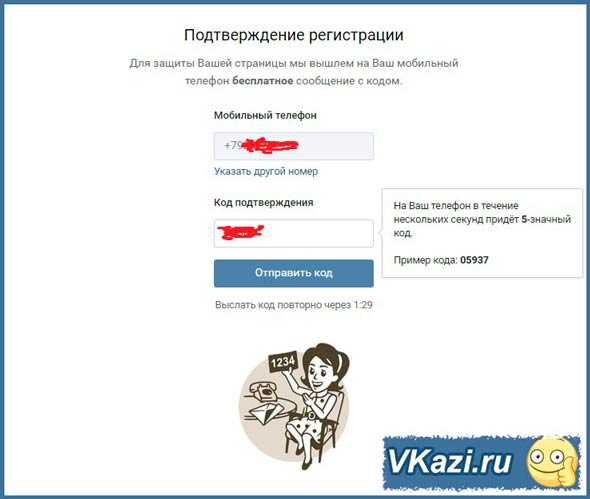This screenshot has height=499, width=590.
Task: Click the red scribble in the code field
Action: click(241, 232)
